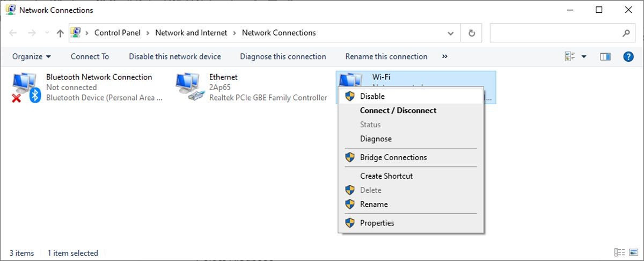This screenshot has height=261, width=644.
Task: Go forward using the Forward arrow
Action: click(x=32, y=33)
